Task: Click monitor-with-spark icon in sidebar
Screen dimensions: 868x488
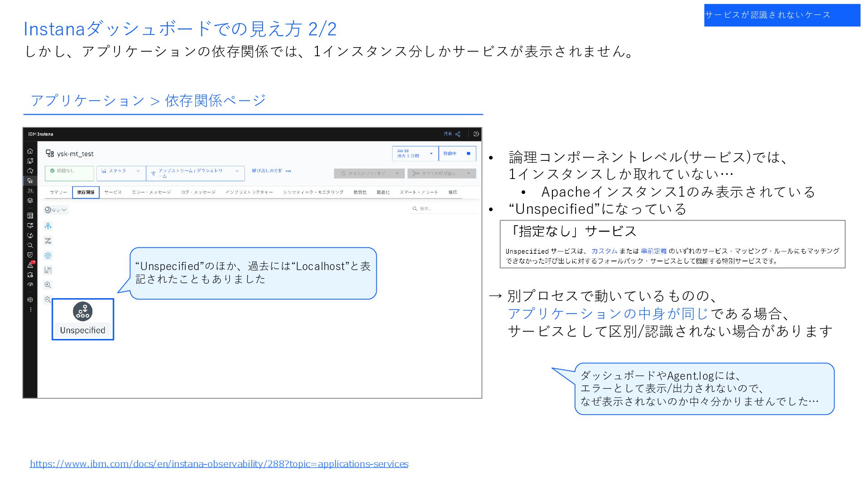Action: 30,235
